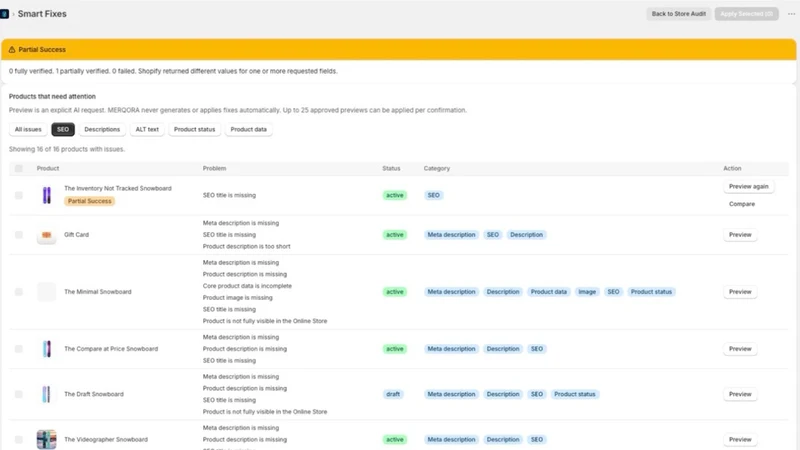Viewport: 800px width, 450px height.
Task: Click 'The Minimal Snowboard' product name
Action: point(97,292)
